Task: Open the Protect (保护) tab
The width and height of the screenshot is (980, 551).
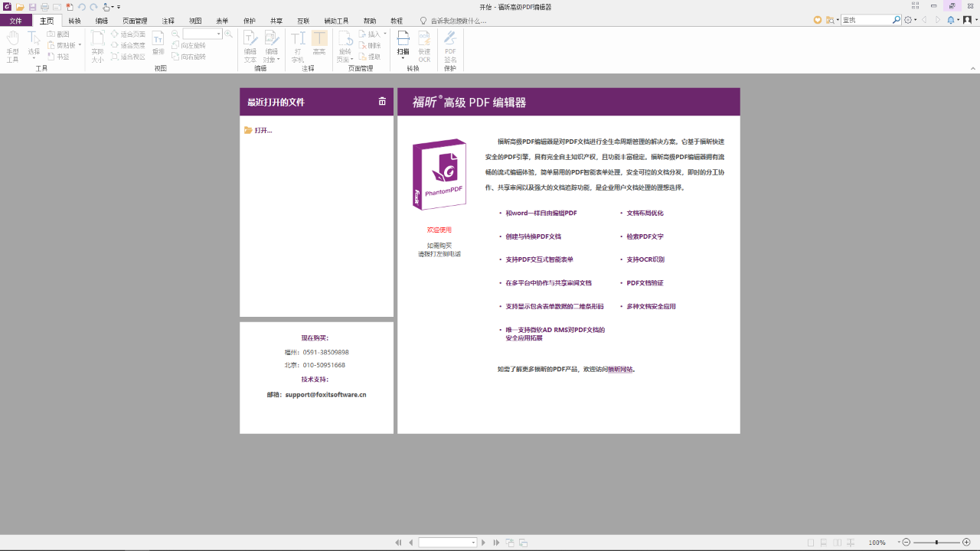Action: pos(250,21)
